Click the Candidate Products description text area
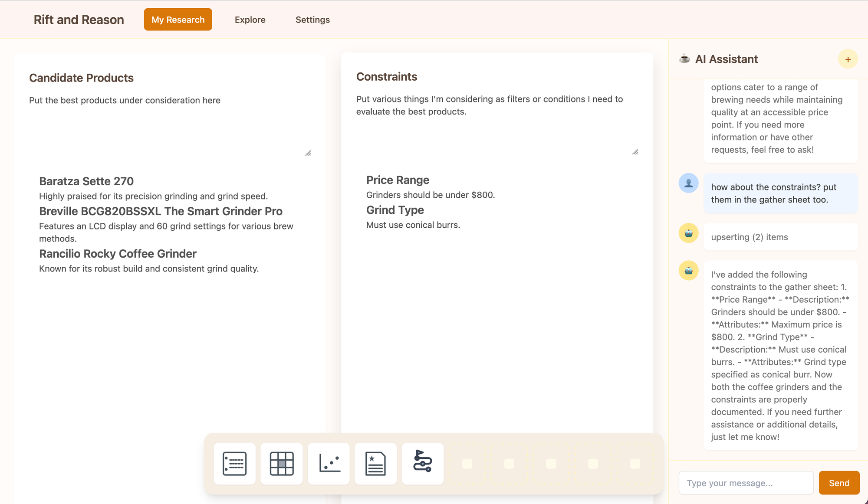The height and width of the screenshot is (504, 868). tap(170, 125)
